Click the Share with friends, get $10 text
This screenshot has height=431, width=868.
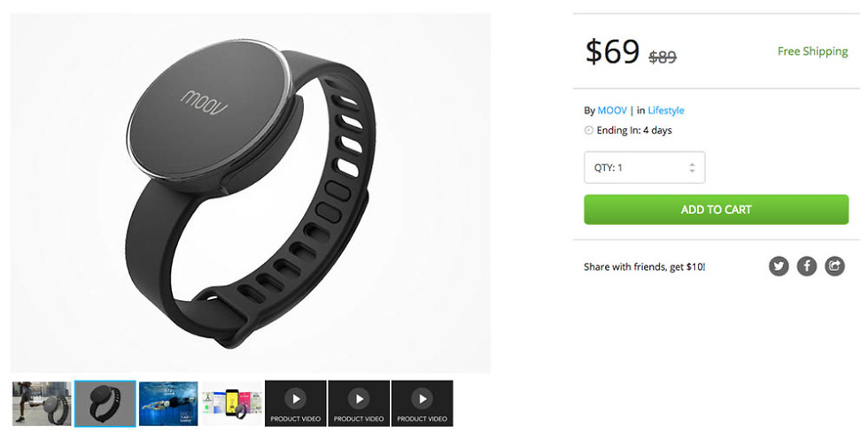pos(645,266)
